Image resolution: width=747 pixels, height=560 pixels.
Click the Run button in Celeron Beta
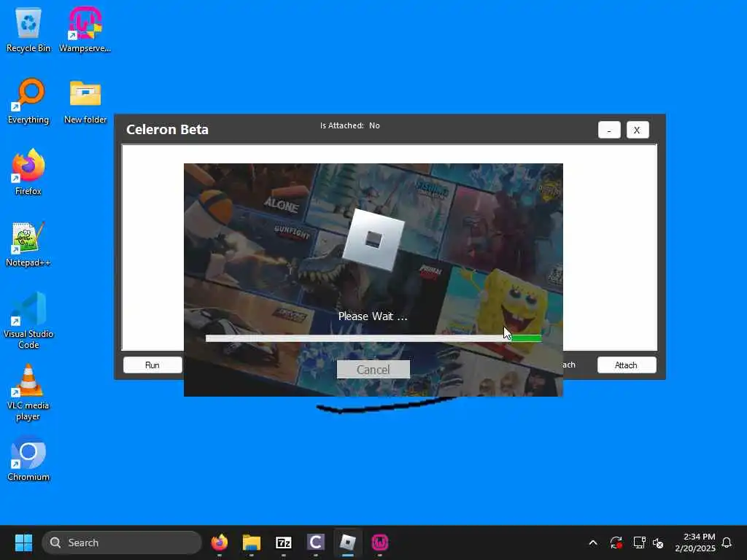click(x=152, y=365)
